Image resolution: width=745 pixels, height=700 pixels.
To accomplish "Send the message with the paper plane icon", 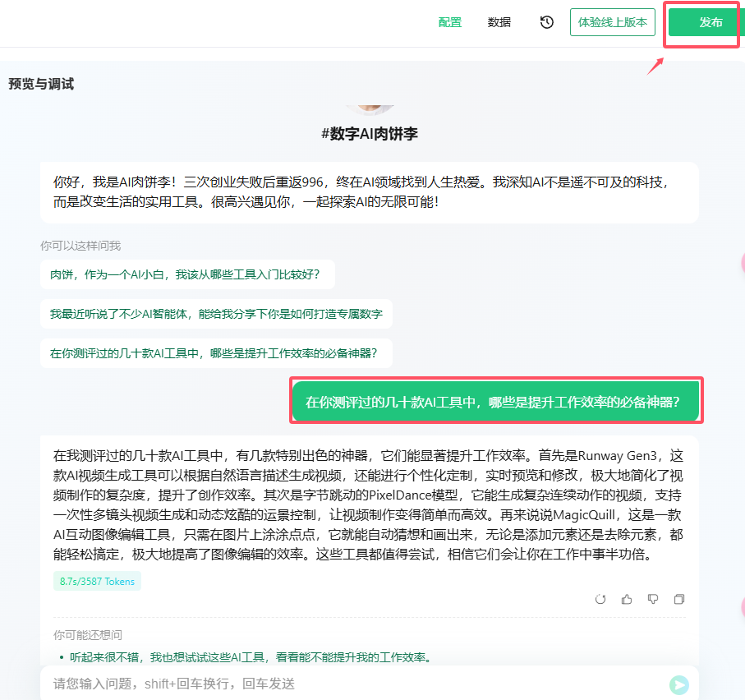I will (679, 684).
